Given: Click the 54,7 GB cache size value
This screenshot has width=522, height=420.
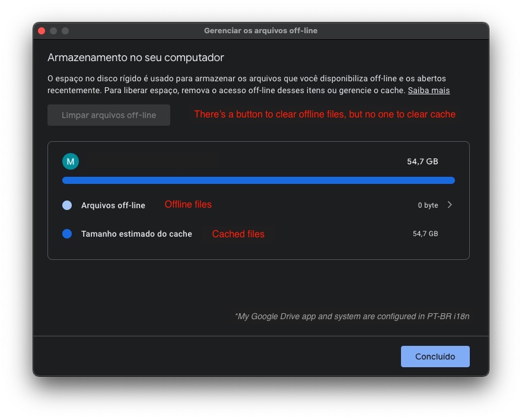Looking at the screenshot, I should tap(425, 234).
